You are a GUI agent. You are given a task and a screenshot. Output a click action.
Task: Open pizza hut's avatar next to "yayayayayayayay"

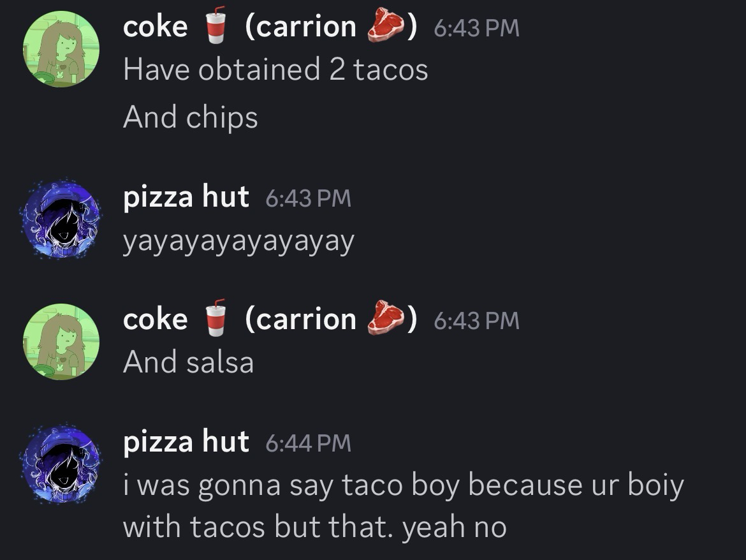61,219
